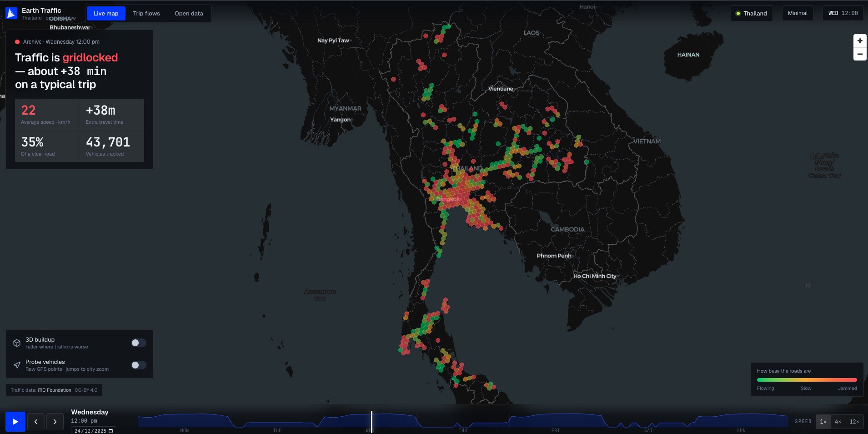Click the Ho Chi Minh City label
Screen dimensions: 868x434
pos(595,276)
